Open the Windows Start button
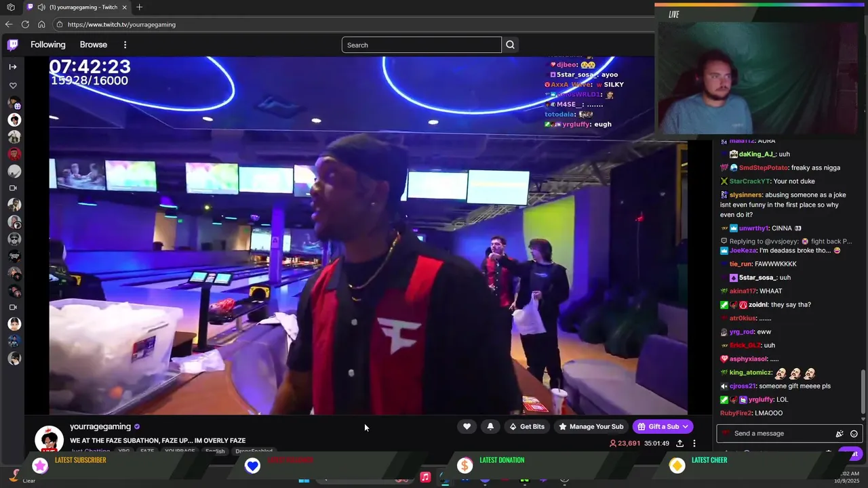Viewport: 868px width, 488px height. tap(304, 479)
